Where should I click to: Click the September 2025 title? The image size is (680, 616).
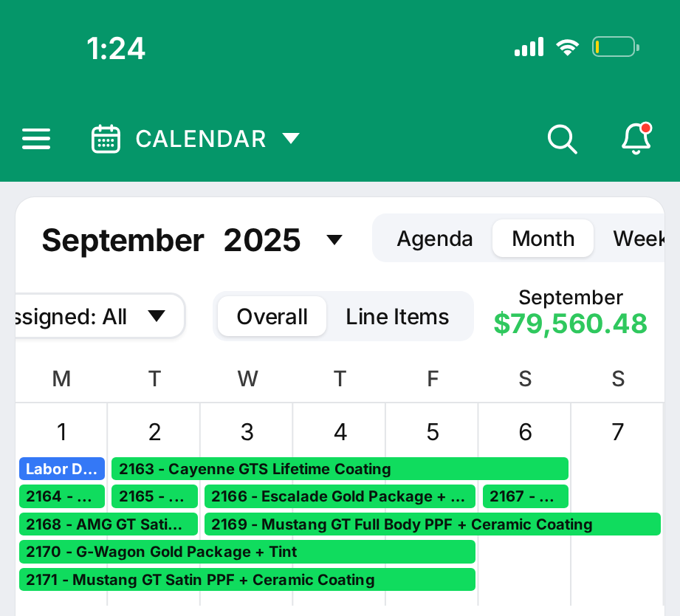[171, 240]
